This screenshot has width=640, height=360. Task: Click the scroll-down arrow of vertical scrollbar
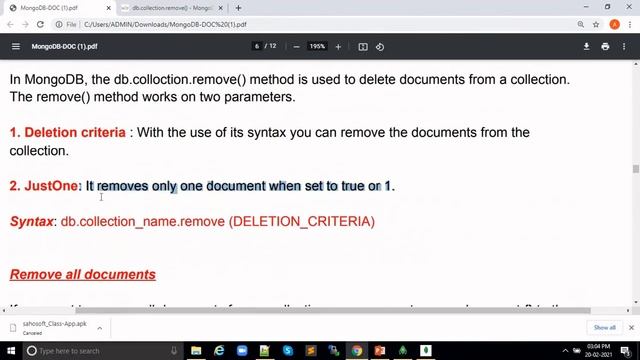(636, 302)
